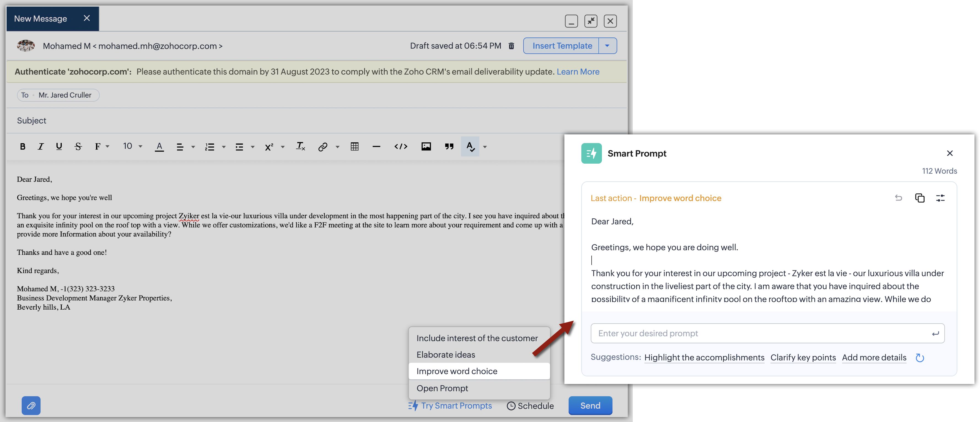Toggle bold formatting in toolbar
The height and width of the screenshot is (422, 980).
(x=22, y=146)
